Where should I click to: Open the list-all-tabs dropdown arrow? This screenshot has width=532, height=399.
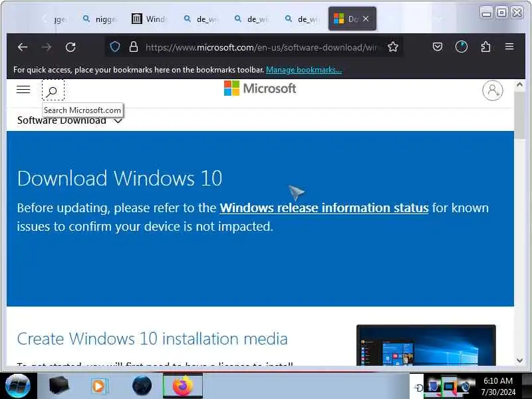click(x=439, y=19)
